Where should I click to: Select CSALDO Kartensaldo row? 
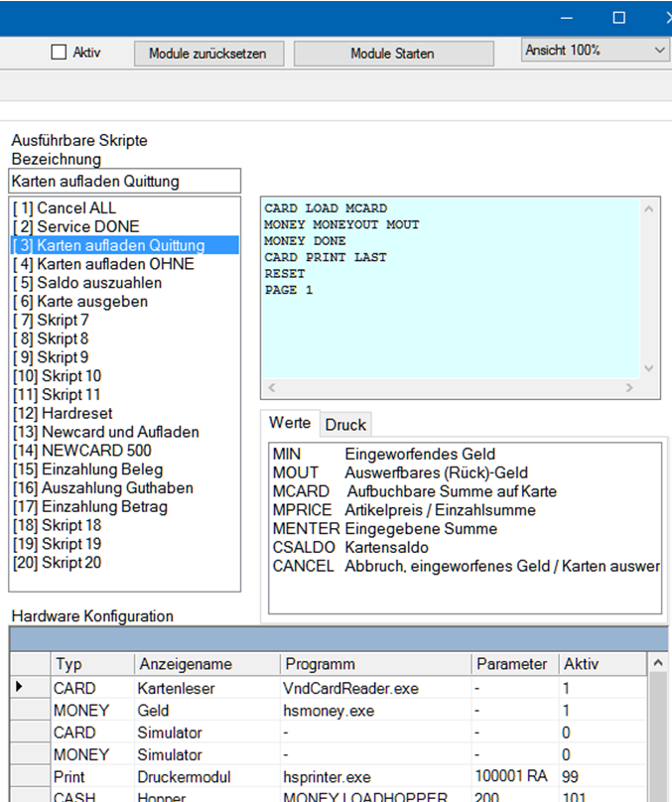tap(465, 547)
